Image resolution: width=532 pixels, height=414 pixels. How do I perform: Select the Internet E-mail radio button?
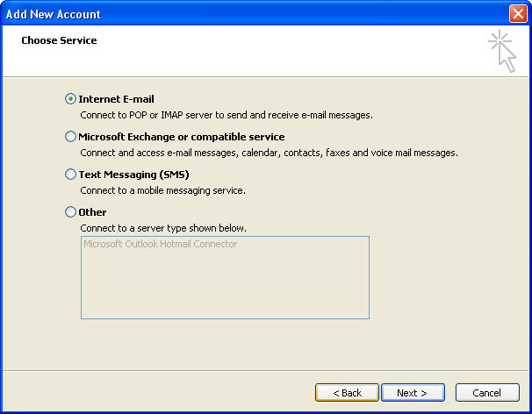click(70, 99)
